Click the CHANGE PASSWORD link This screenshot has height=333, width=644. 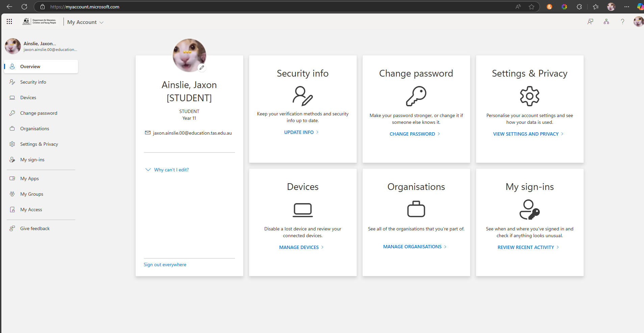(415, 134)
